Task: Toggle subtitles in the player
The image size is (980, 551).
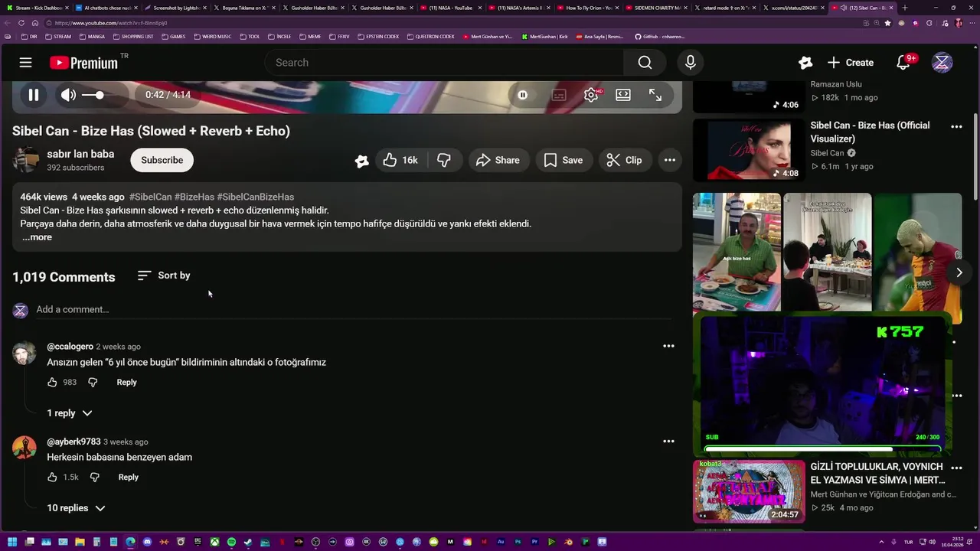Action: point(559,95)
